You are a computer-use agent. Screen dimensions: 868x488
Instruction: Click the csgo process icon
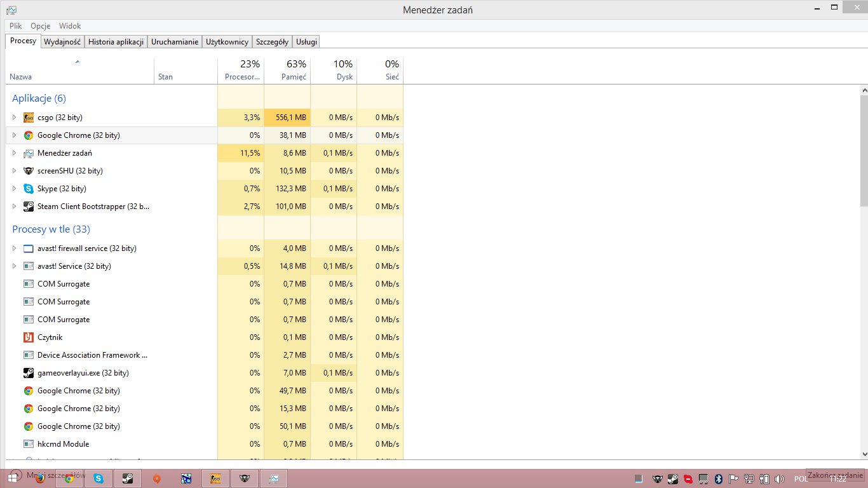pos(29,118)
